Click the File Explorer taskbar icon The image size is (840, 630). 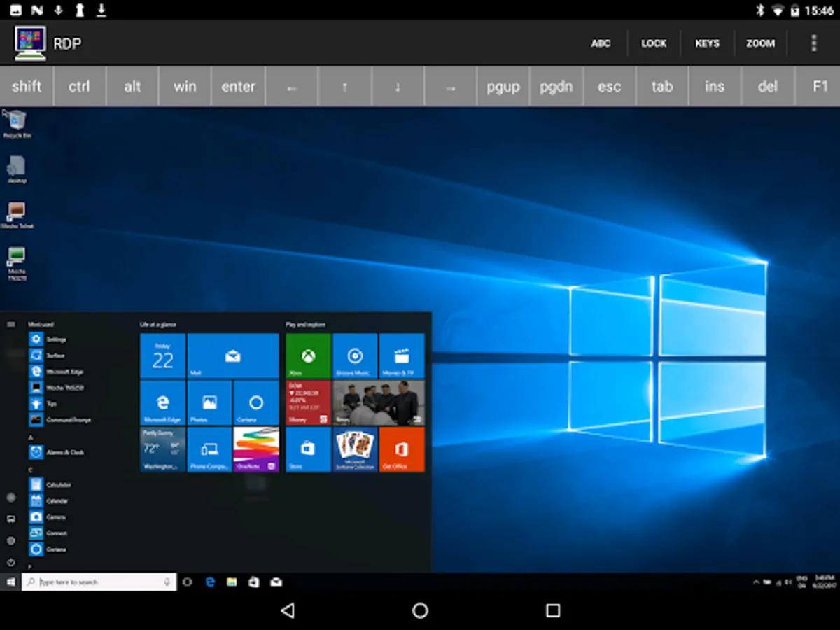tap(232, 582)
